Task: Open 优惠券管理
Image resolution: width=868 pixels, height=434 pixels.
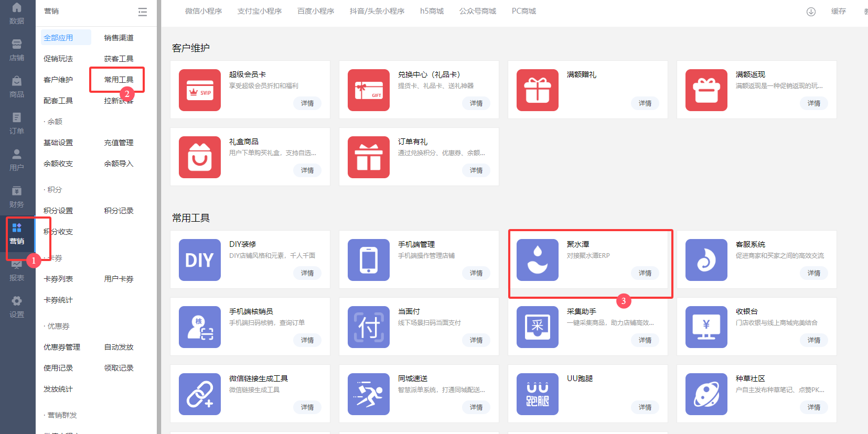Action: [62, 347]
